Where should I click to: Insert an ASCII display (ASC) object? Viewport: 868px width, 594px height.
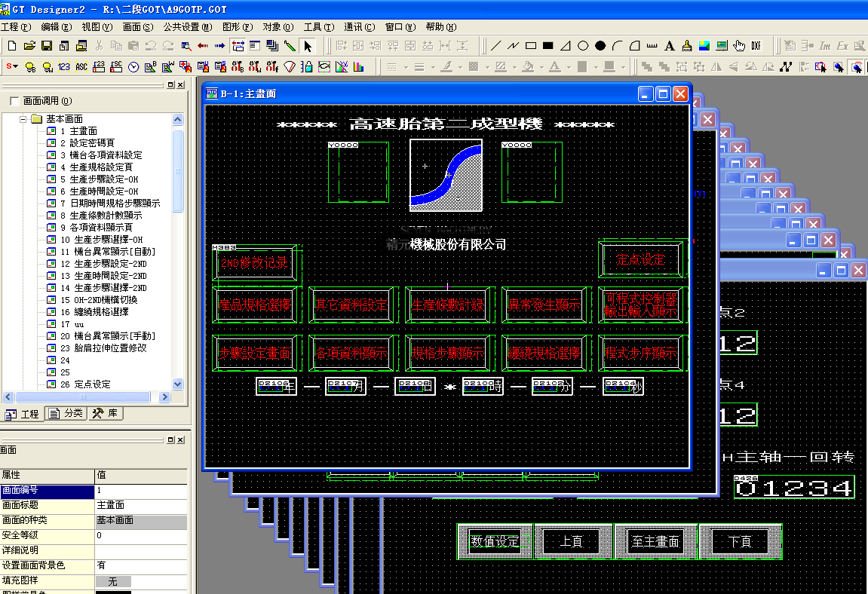click(81, 67)
